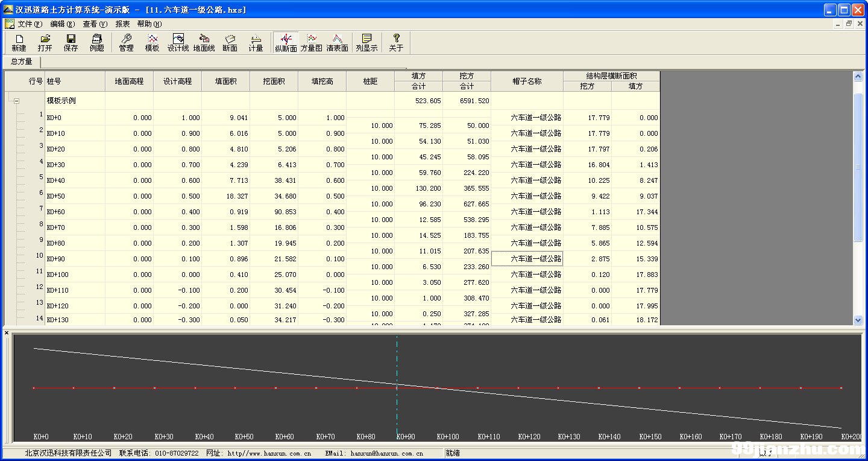Restore the inner document window
This screenshot has width=868, height=461.
(849, 24)
